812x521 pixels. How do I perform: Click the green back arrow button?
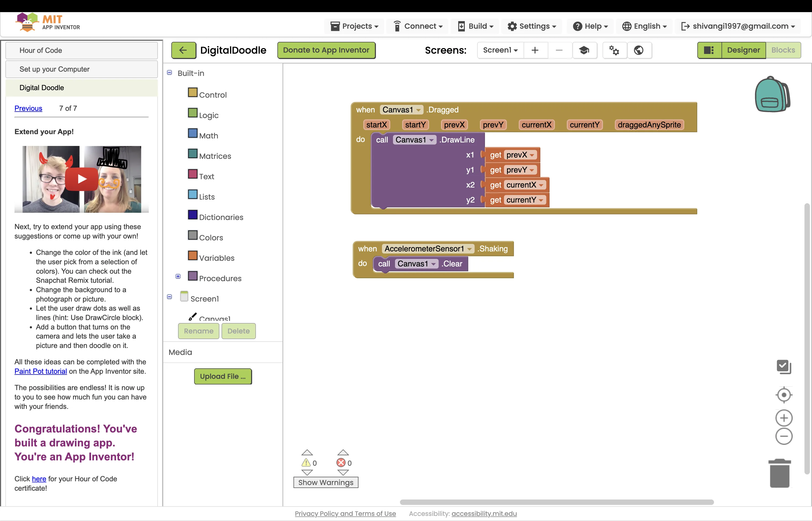(x=183, y=50)
